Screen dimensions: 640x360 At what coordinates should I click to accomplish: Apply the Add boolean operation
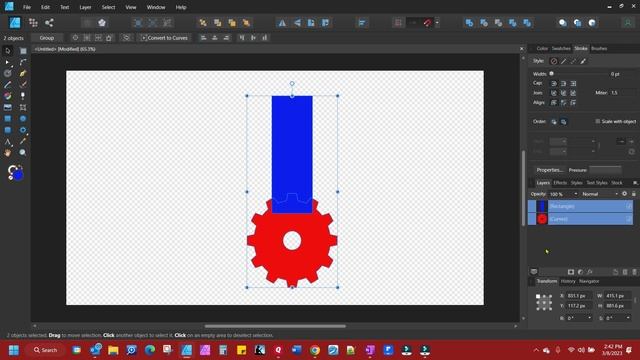(x=469, y=23)
